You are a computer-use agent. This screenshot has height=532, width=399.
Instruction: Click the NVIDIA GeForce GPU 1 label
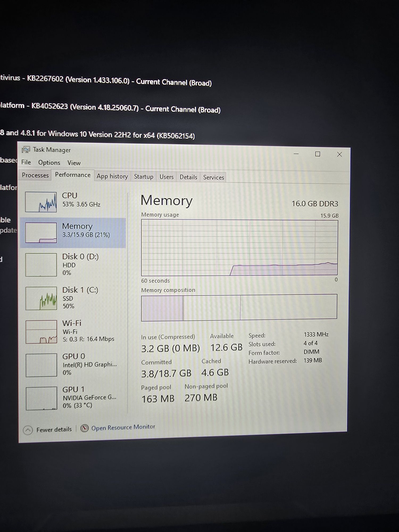pos(89,398)
